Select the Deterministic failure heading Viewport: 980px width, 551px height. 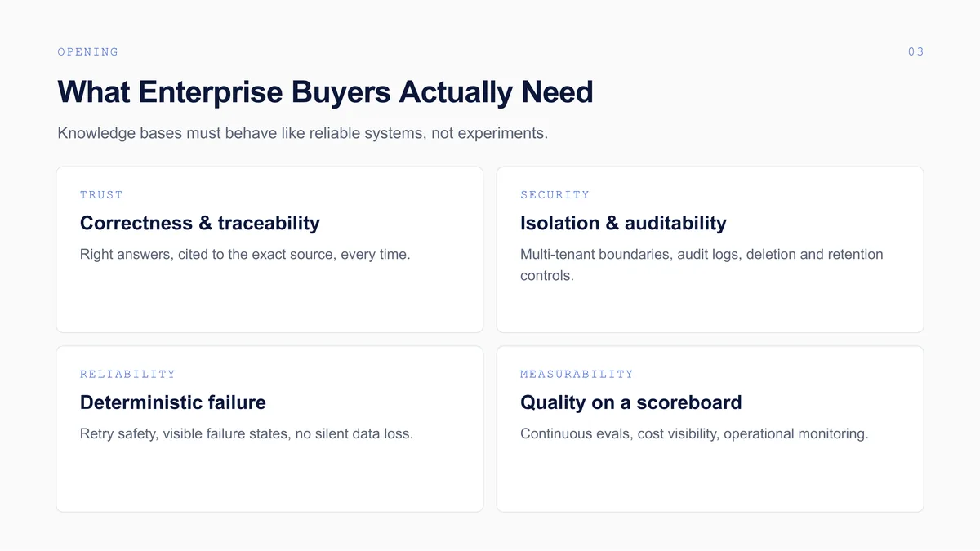(173, 402)
